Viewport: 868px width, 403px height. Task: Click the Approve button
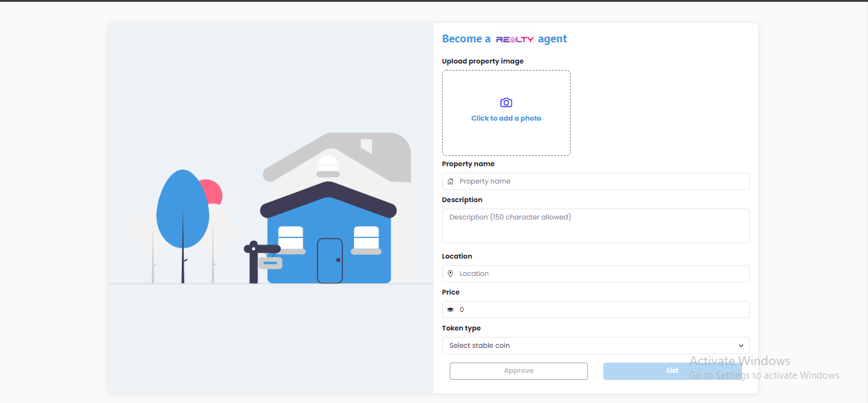click(x=518, y=371)
